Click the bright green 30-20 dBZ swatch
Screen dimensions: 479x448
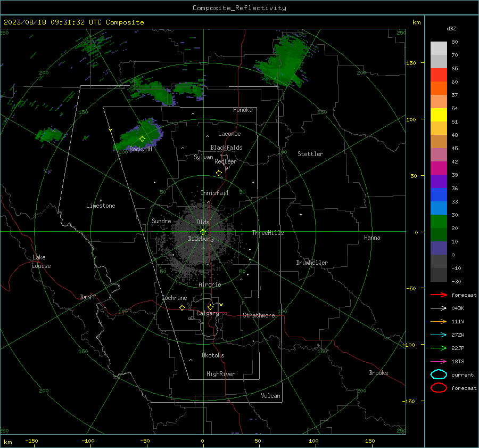(x=439, y=222)
